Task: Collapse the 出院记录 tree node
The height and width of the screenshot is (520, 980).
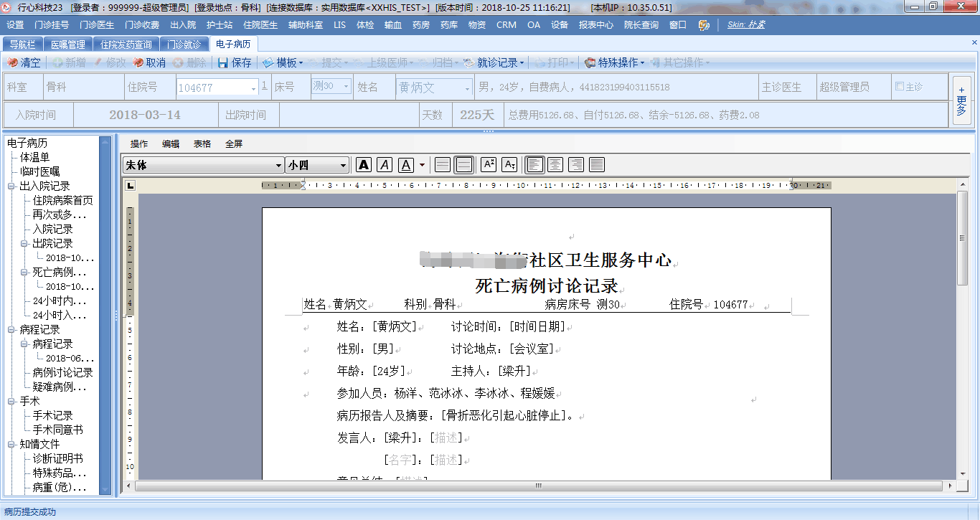Action: 24,243
